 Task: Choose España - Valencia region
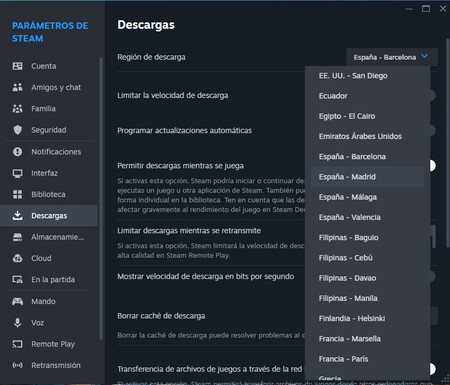[367, 217]
